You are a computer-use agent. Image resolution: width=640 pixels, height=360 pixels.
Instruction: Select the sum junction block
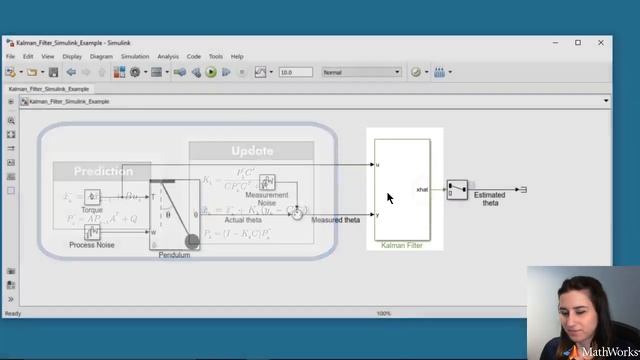[297, 214]
